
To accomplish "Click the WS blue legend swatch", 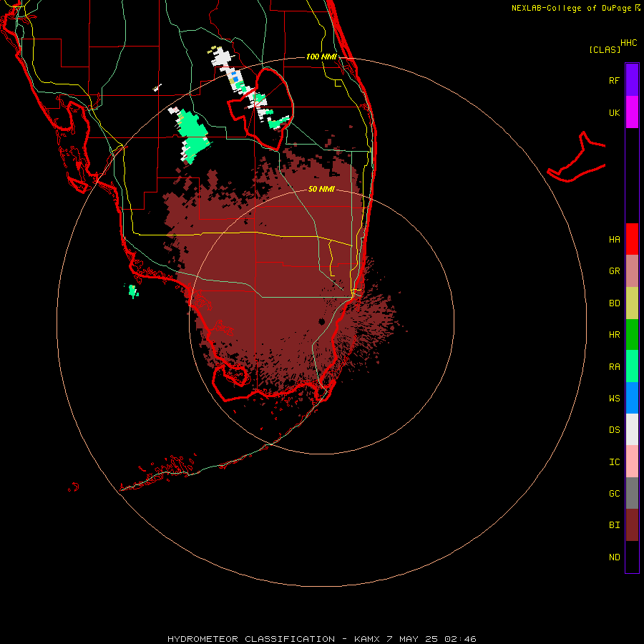I will 632,398.
